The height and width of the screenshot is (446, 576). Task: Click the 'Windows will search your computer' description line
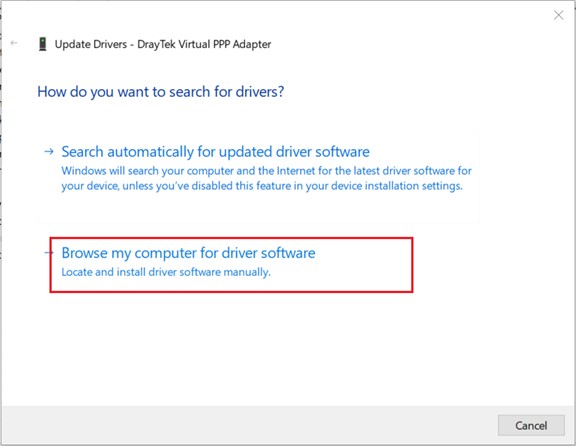(266, 171)
